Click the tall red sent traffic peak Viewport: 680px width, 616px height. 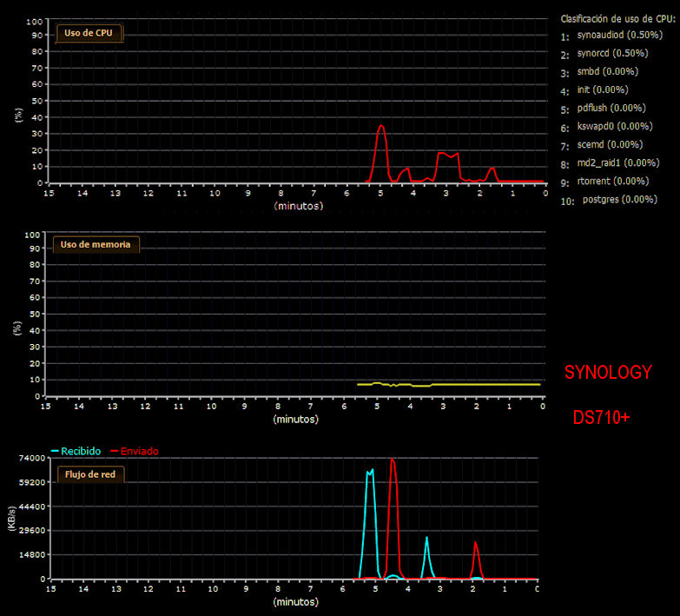[x=393, y=460]
